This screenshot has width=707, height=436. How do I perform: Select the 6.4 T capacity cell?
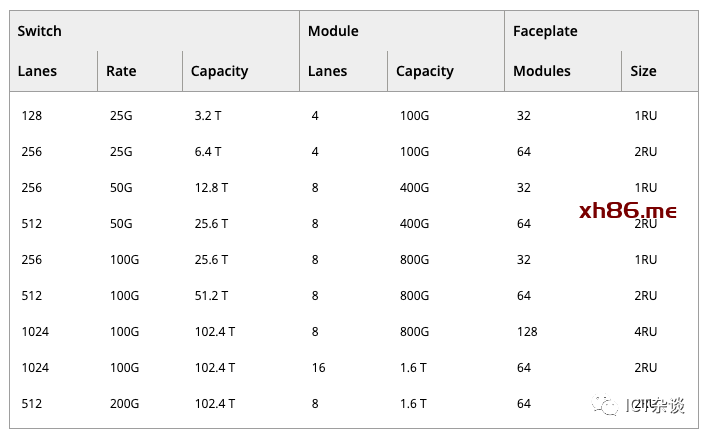208,152
